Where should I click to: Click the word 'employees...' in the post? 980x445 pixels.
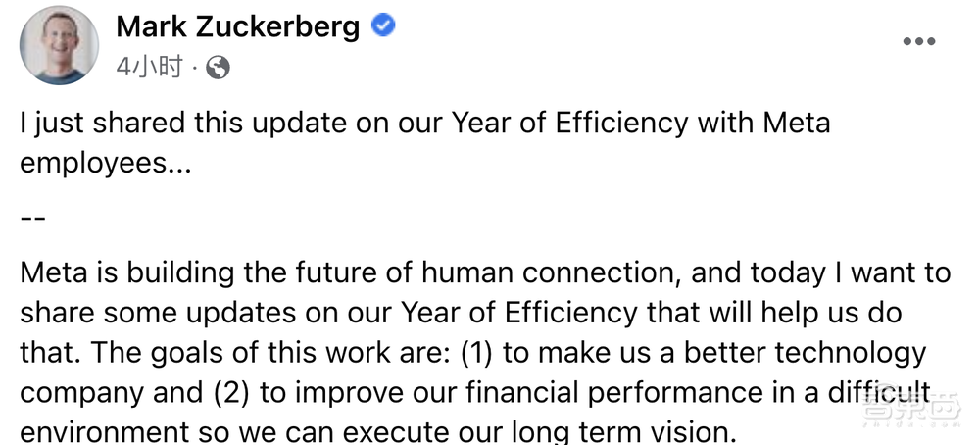[105, 162]
